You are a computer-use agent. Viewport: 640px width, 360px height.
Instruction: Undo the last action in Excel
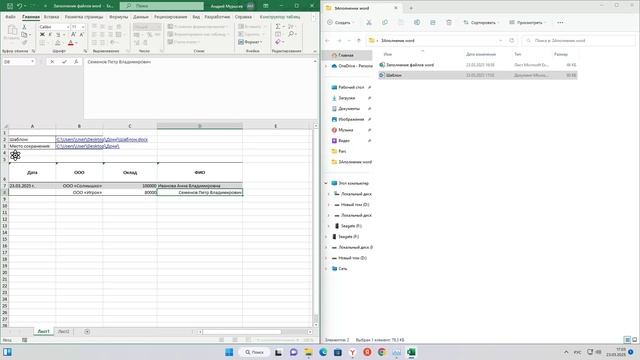(x=19, y=6)
